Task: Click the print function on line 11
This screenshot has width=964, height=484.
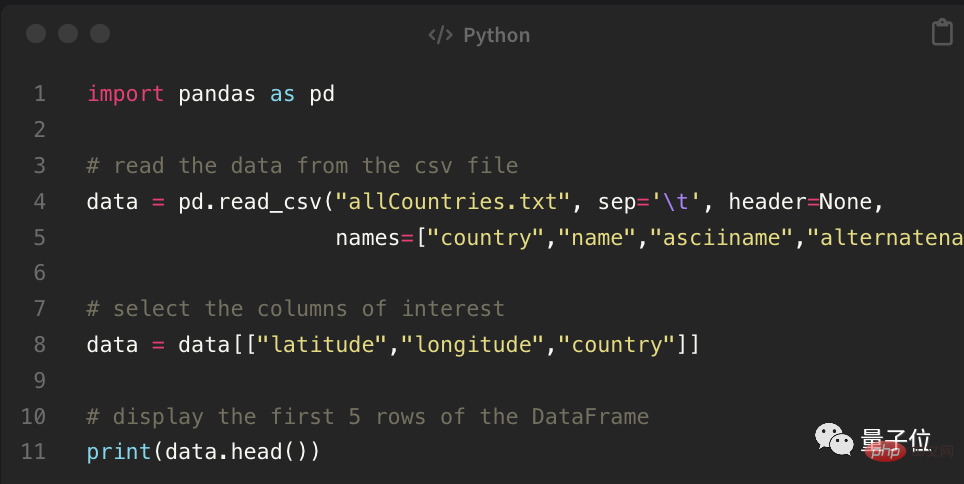Action: (x=119, y=452)
